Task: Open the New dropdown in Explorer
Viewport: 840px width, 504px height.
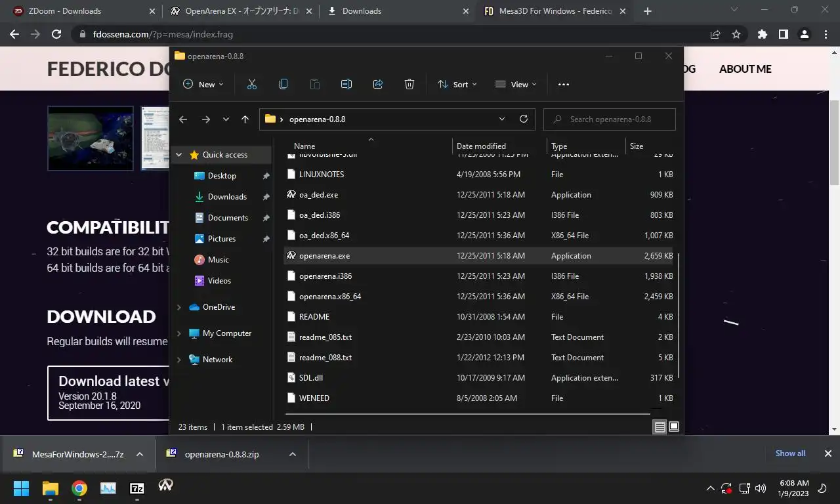Action: (x=203, y=84)
